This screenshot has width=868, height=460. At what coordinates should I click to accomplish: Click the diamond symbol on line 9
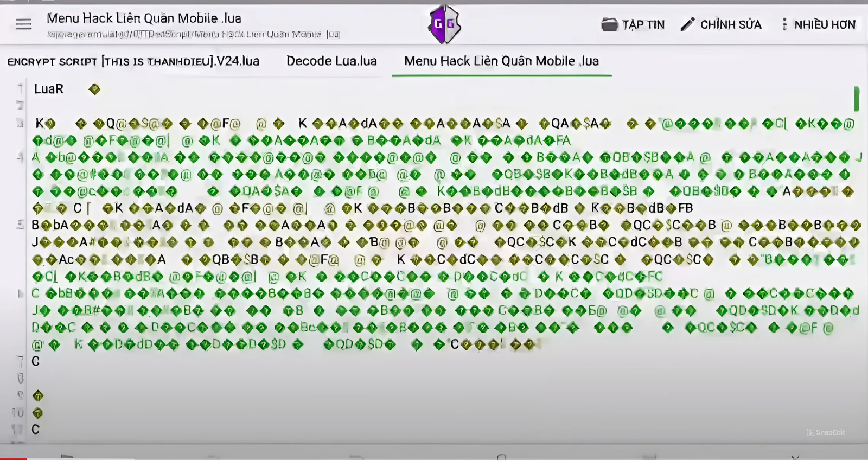[38, 396]
